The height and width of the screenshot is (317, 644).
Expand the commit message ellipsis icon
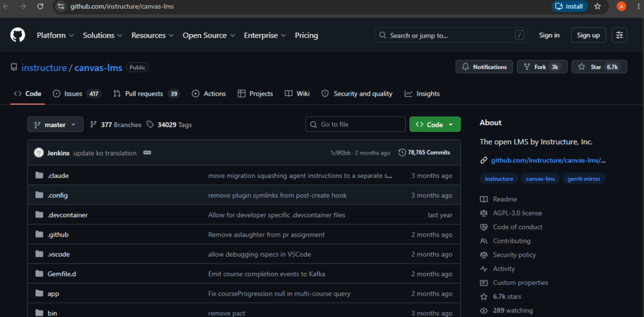pyautogui.click(x=147, y=153)
